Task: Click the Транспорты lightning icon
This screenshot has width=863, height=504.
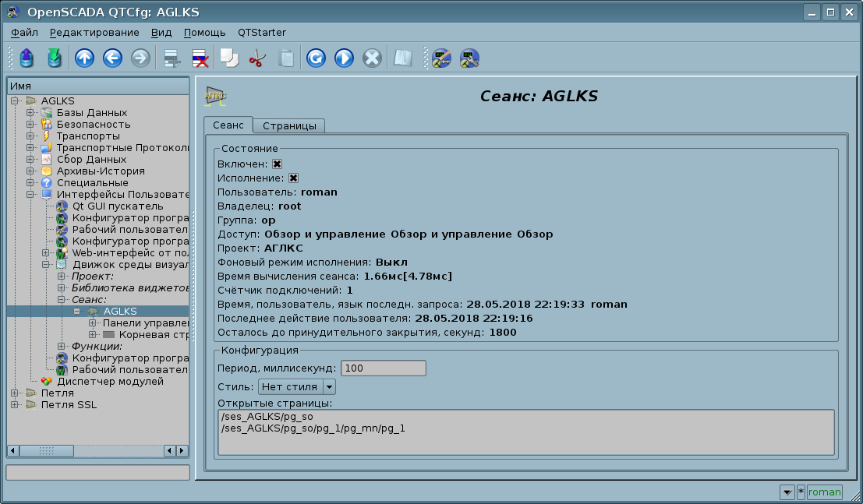Action: (x=47, y=136)
